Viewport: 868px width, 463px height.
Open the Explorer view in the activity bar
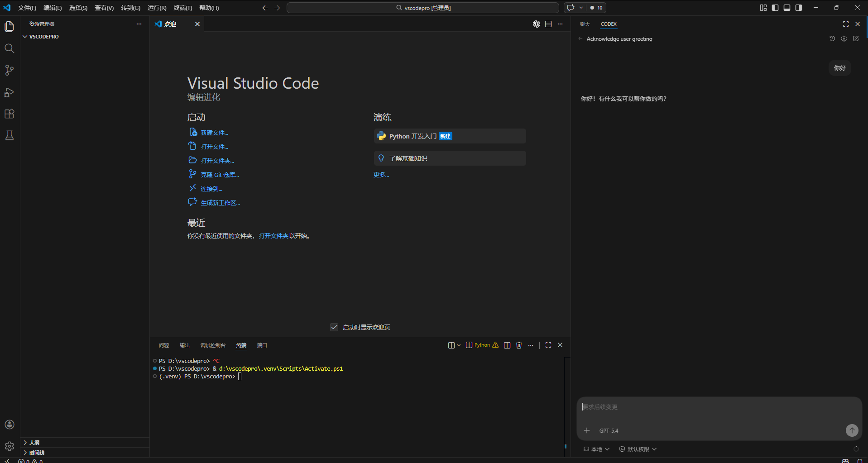tap(10, 27)
